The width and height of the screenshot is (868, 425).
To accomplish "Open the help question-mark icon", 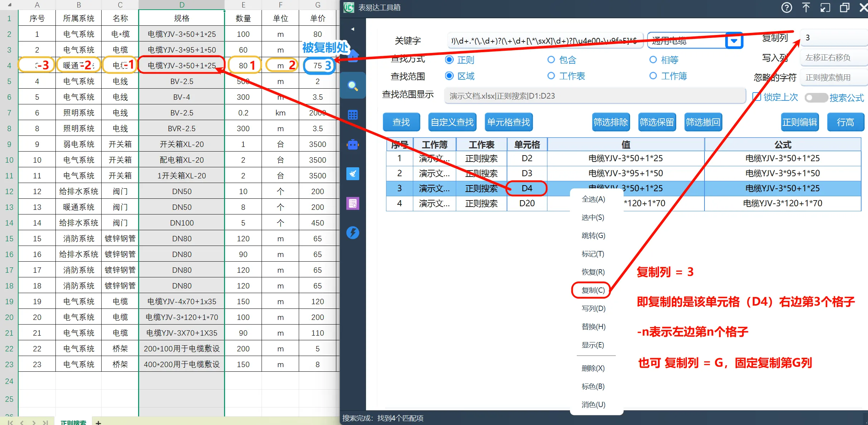I will pos(786,8).
